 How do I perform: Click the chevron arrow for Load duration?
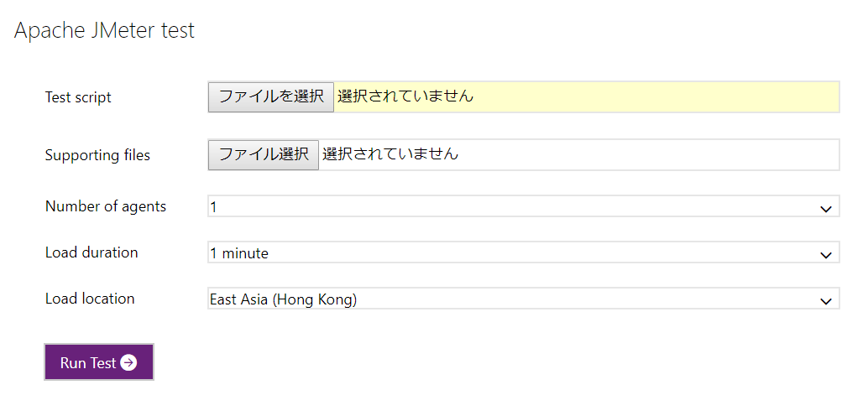point(826,255)
